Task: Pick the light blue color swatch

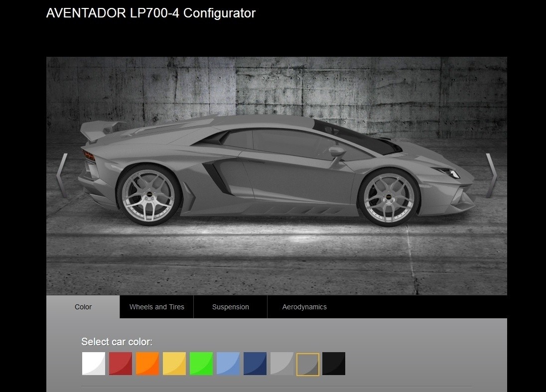Action: click(228, 364)
